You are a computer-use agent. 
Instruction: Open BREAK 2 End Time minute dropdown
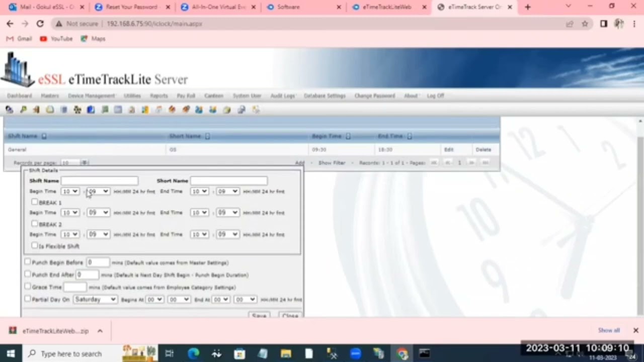click(x=227, y=234)
